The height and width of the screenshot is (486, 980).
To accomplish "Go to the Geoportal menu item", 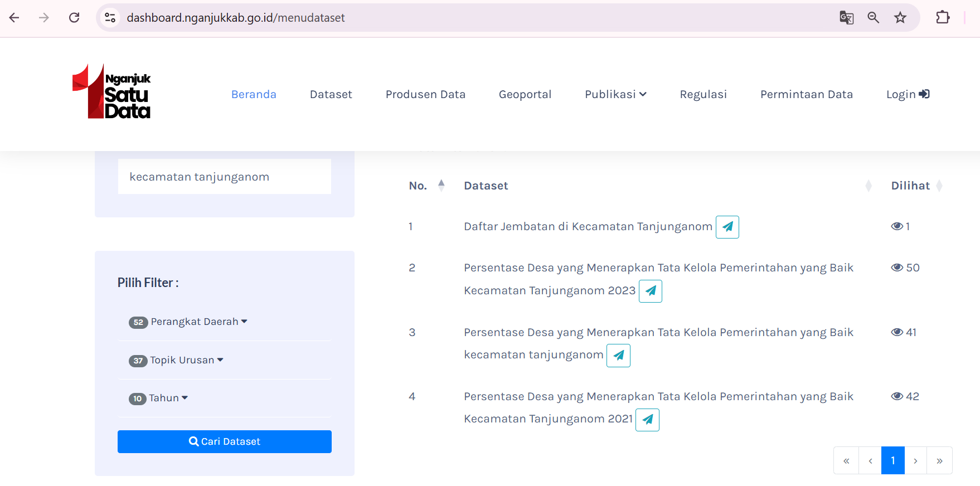I will (525, 94).
